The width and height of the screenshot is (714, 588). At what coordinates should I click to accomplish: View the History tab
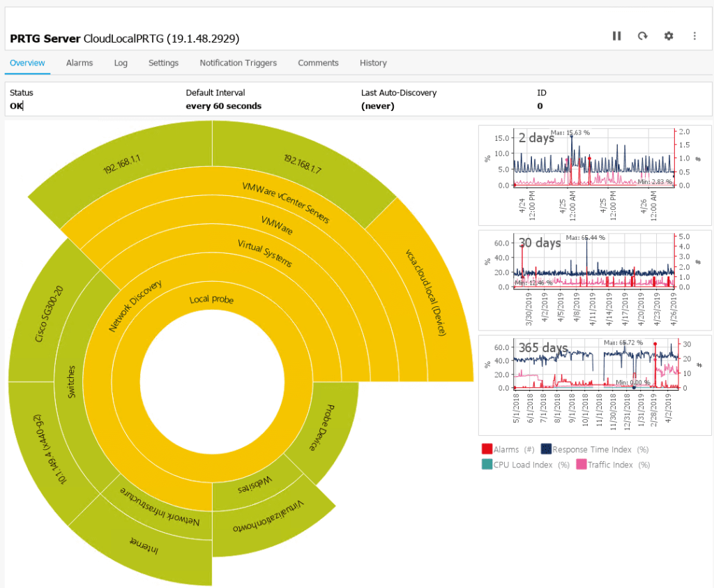click(x=373, y=63)
